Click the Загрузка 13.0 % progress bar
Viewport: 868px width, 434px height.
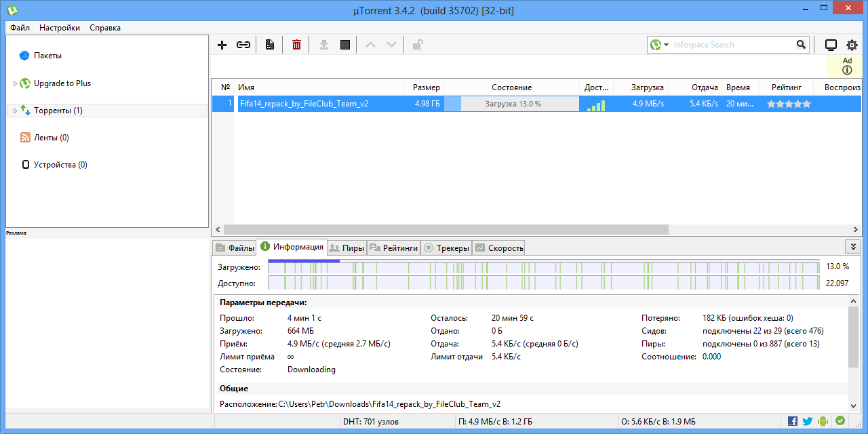click(512, 104)
